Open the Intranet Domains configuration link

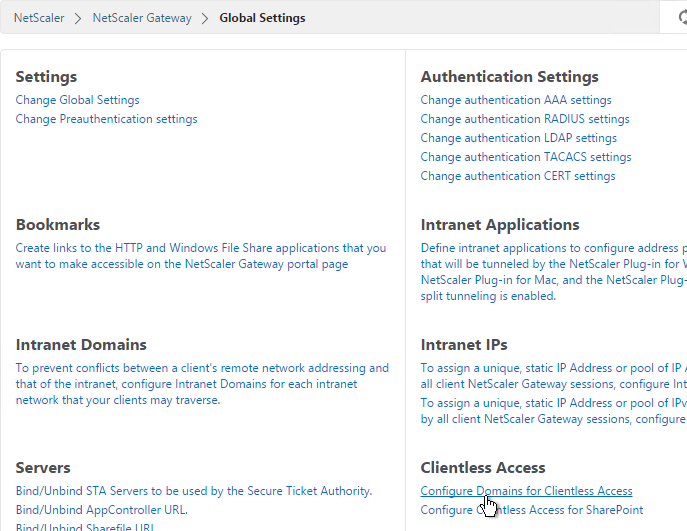202,384
